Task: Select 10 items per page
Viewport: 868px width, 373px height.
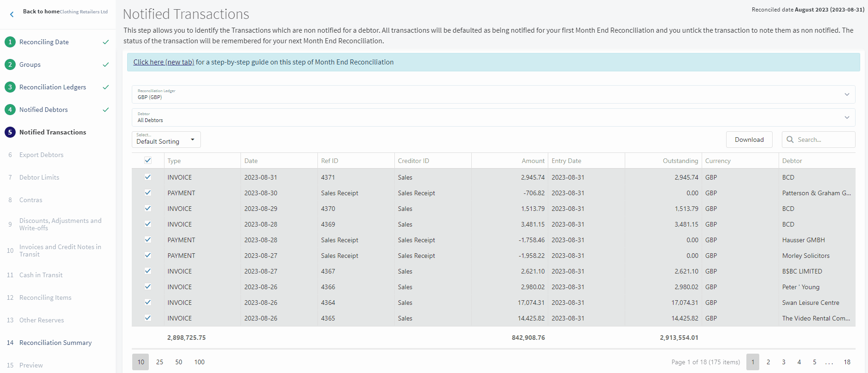Action: point(141,362)
